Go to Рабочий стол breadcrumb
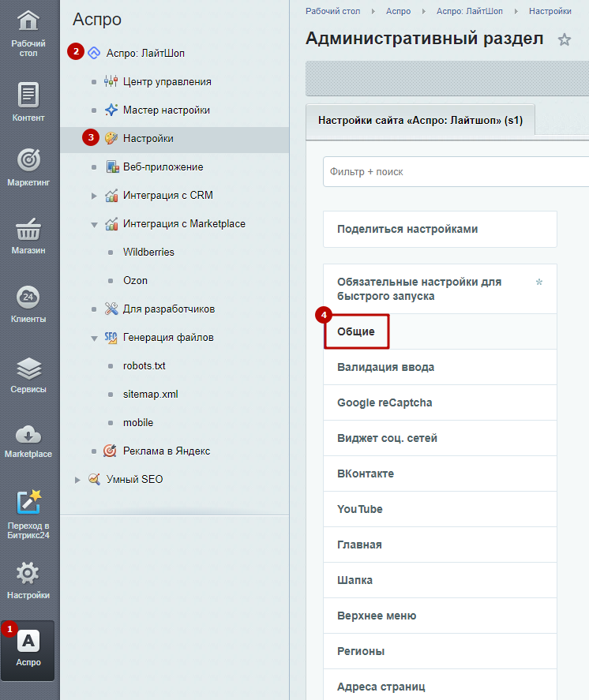This screenshot has width=589, height=700. pos(332,11)
